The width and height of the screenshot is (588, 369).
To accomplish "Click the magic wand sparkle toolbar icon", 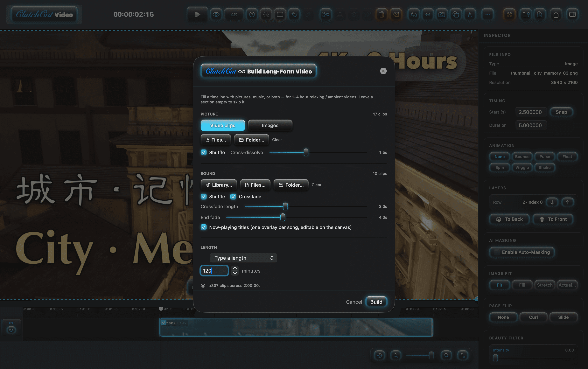I will tap(266, 14).
